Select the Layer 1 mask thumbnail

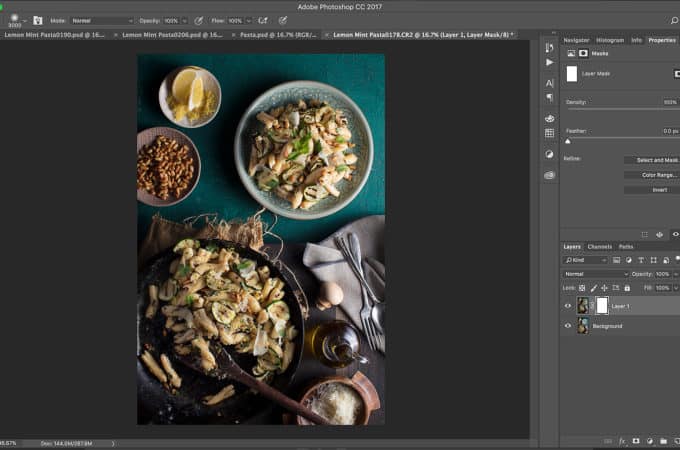pyautogui.click(x=602, y=306)
